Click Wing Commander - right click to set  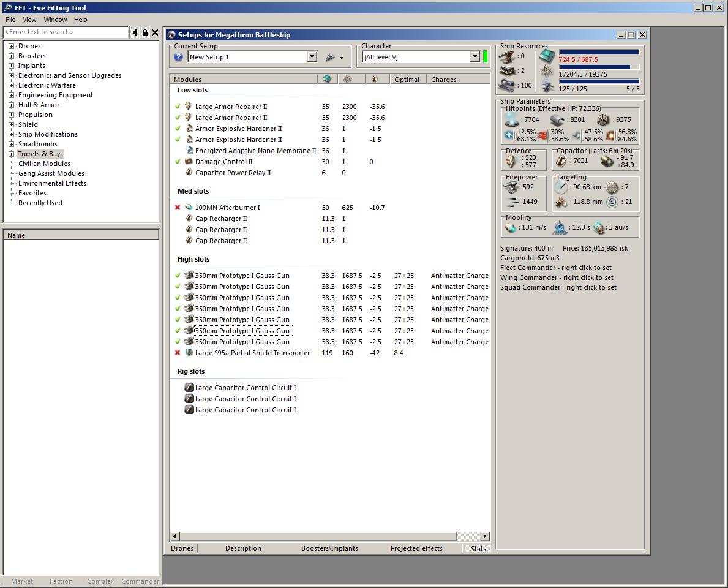(x=557, y=277)
